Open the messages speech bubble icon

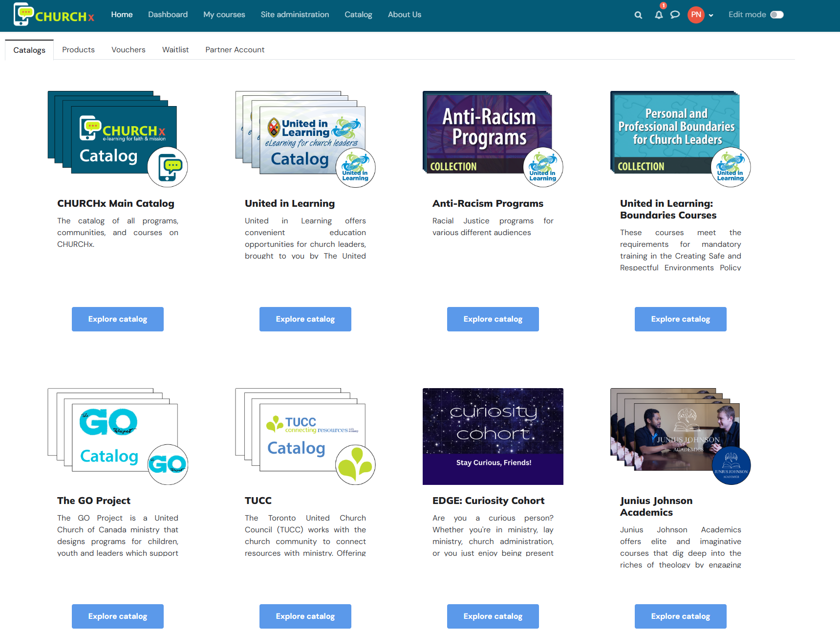coord(675,15)
